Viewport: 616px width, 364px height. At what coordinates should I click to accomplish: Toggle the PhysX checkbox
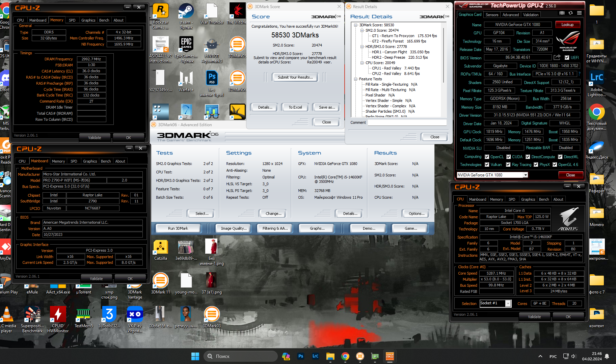(536, 165)
